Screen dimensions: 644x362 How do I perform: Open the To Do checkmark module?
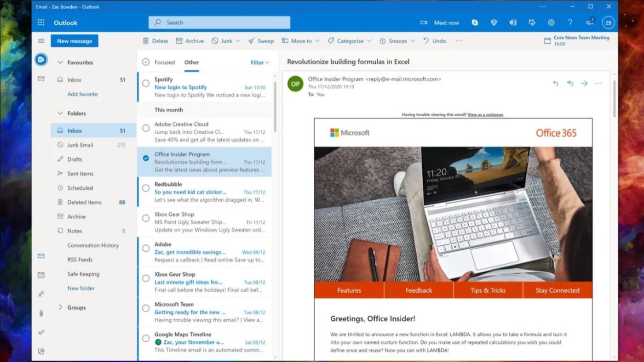[41, 332]
